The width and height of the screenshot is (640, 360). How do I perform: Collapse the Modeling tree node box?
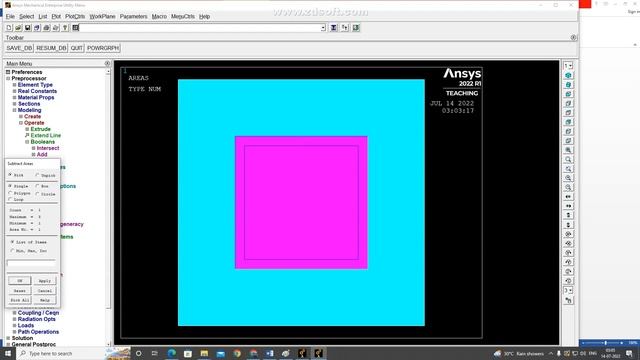tap(14, 110)
